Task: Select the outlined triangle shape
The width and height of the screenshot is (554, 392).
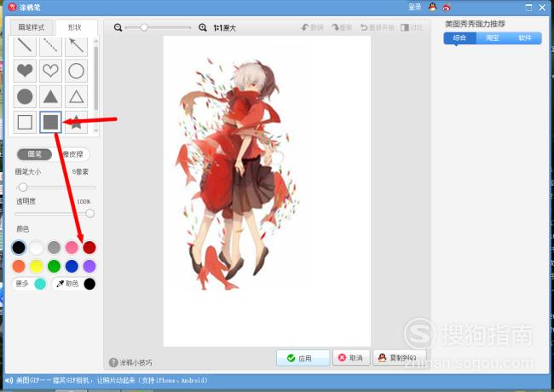Action: [x=77, y=96]
